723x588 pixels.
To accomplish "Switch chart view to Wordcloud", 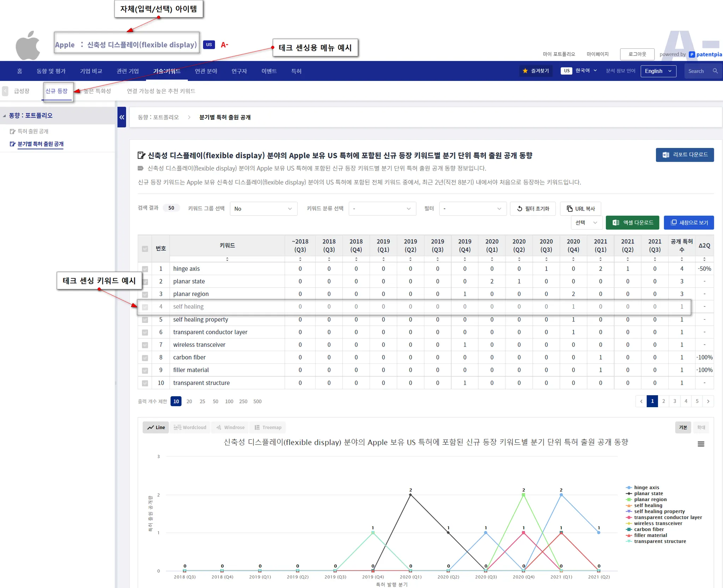I will (x=190, y=427).
